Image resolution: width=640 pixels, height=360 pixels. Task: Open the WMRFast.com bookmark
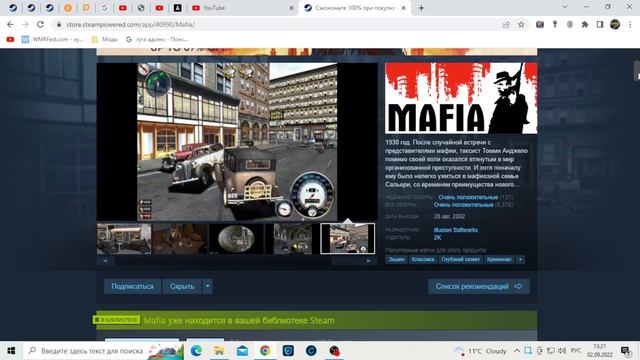click(x=52, y=39)
